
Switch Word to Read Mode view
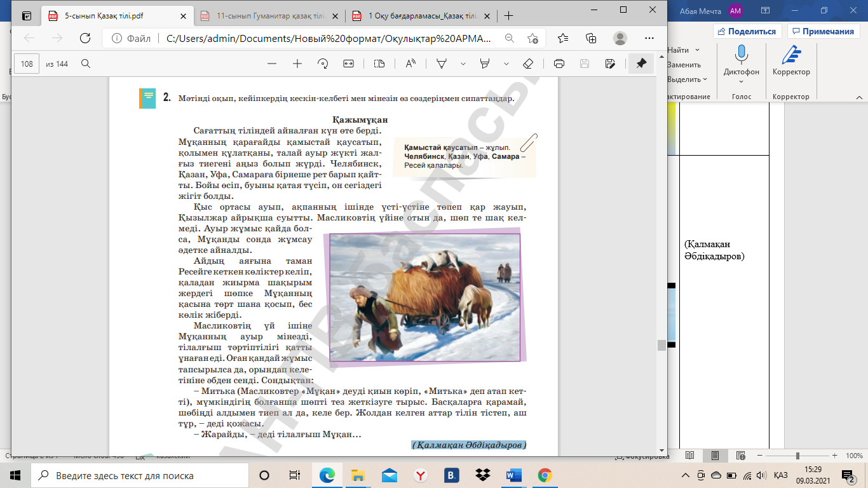(x=689, y=456)
